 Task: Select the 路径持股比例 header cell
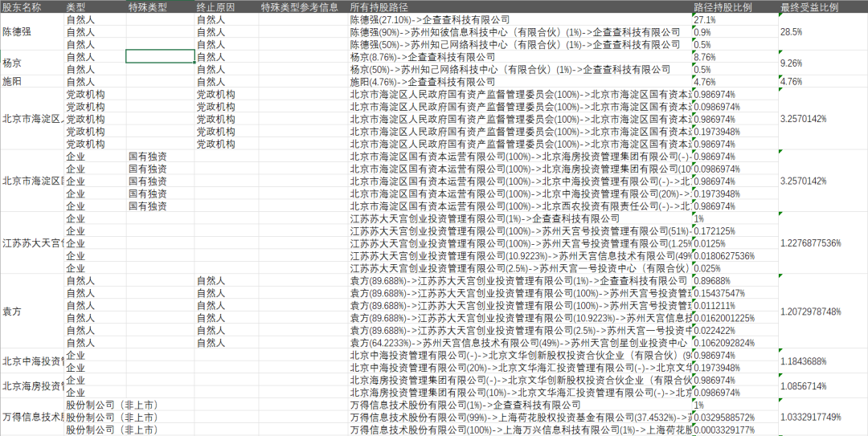point(735,7)
